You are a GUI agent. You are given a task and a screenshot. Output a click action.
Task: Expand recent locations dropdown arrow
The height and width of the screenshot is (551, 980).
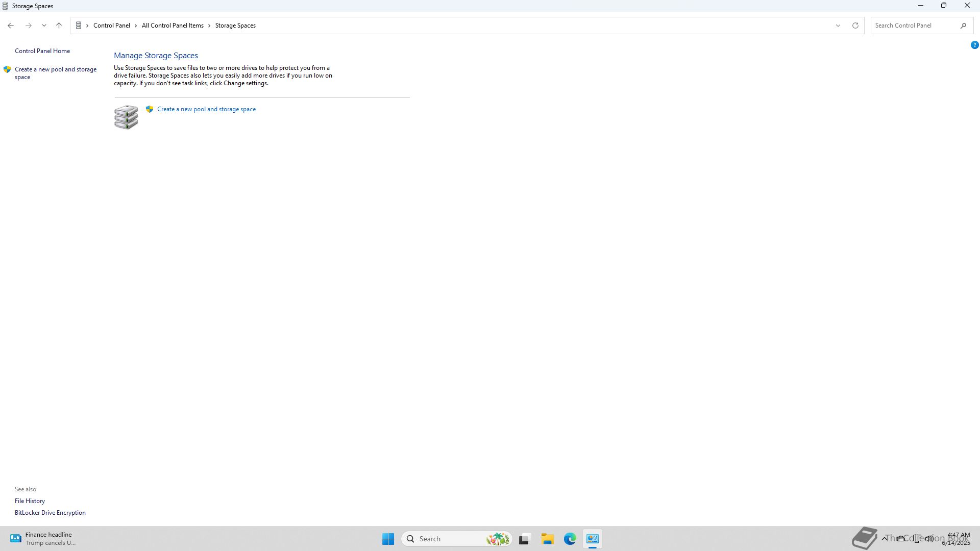tap(44, 26)
